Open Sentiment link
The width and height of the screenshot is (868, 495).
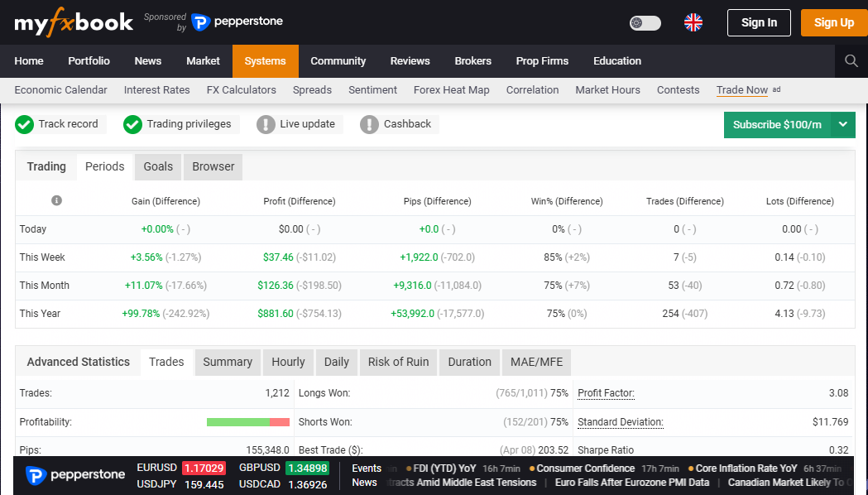(x=372, y=89)
